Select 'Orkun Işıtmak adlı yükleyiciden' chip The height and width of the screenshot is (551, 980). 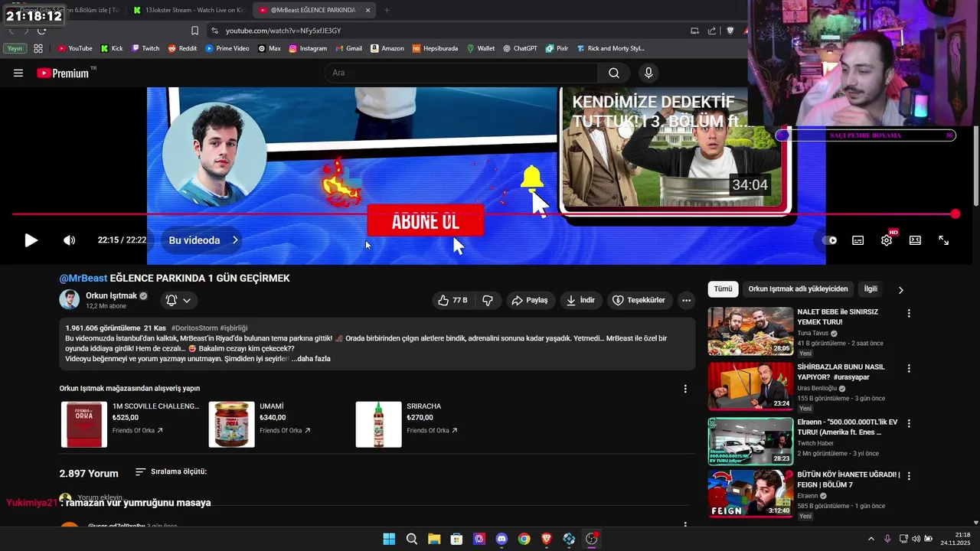coord(798,289)
